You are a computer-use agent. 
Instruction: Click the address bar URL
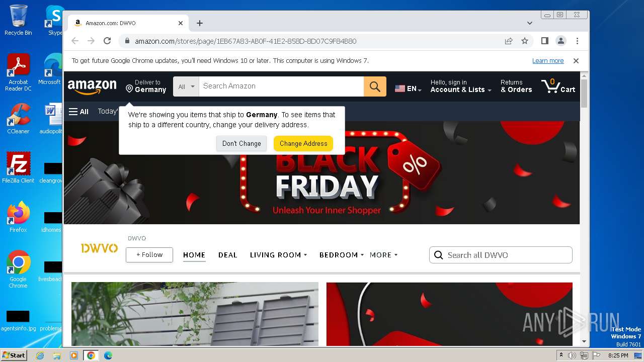tap(246, 41)
